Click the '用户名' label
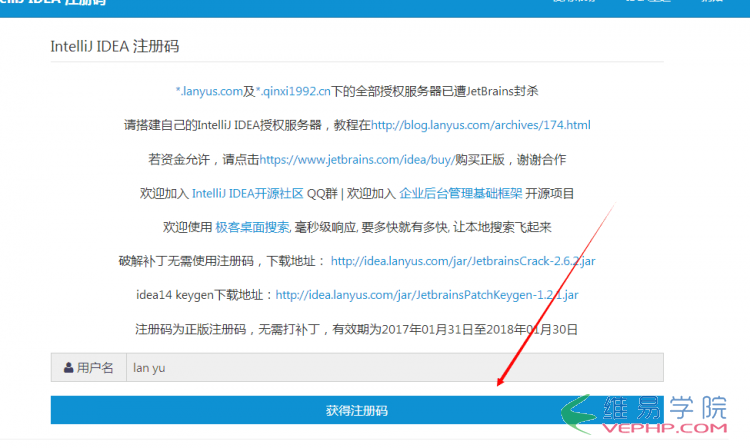The height and width of the screenshot is (448, 750). click(x=95, y=368)
